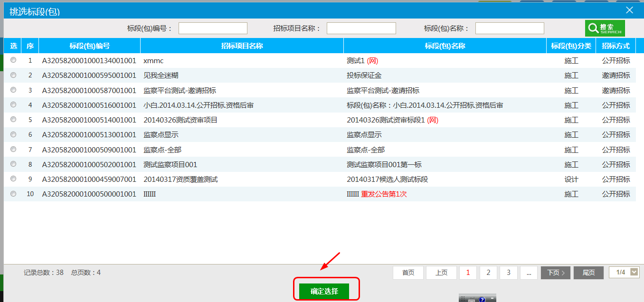Jump to last page via 尾页
644x302 pixels.
(588, 273)
